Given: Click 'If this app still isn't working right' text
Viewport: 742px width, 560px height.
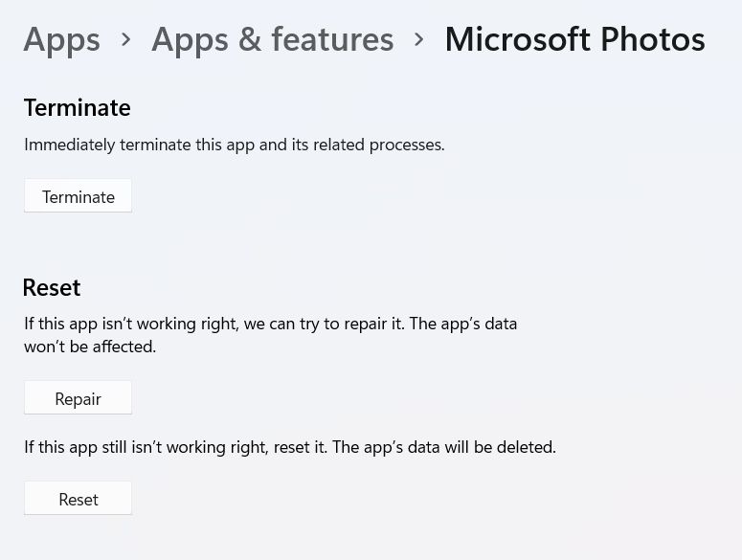Looking at the screenshot, I should tap(144, 447).
